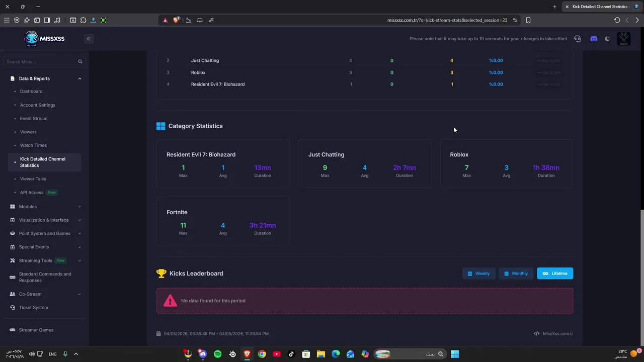Viewport: 644px width, 362px height.
Task: Open the extensions puzzle-piece icon
Action: coord(83,20)
